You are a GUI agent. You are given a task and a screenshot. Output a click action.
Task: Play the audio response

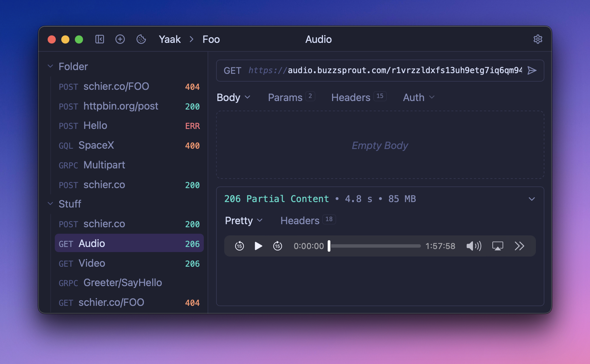(x=259, y=246)
